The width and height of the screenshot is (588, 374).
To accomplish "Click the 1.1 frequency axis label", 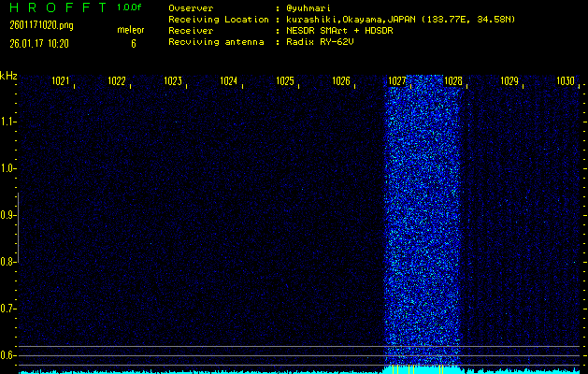I will (x=7, y=122).
